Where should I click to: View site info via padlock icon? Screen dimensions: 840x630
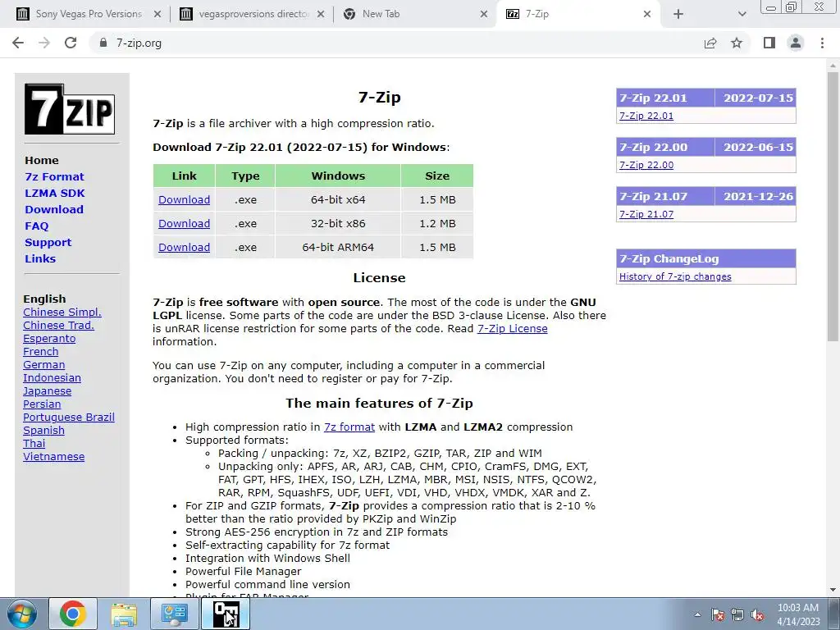pos(103,43)
